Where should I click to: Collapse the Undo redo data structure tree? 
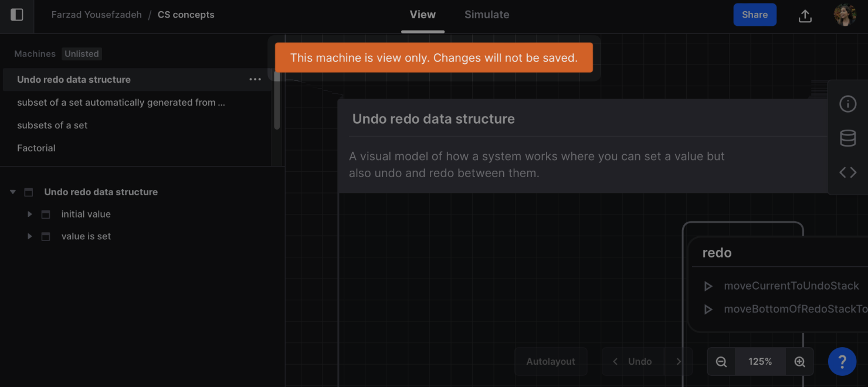click(x=13, y=192)
